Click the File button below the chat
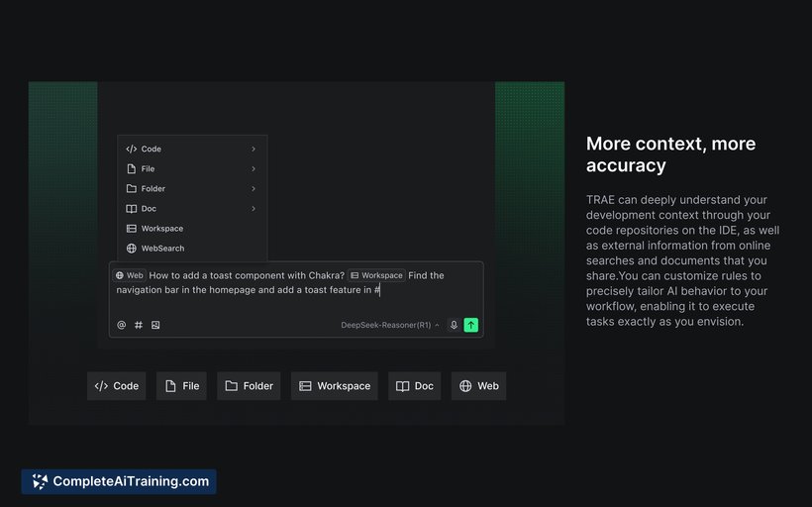Screen dimensions: 812x507 click(x=182, y=386)
